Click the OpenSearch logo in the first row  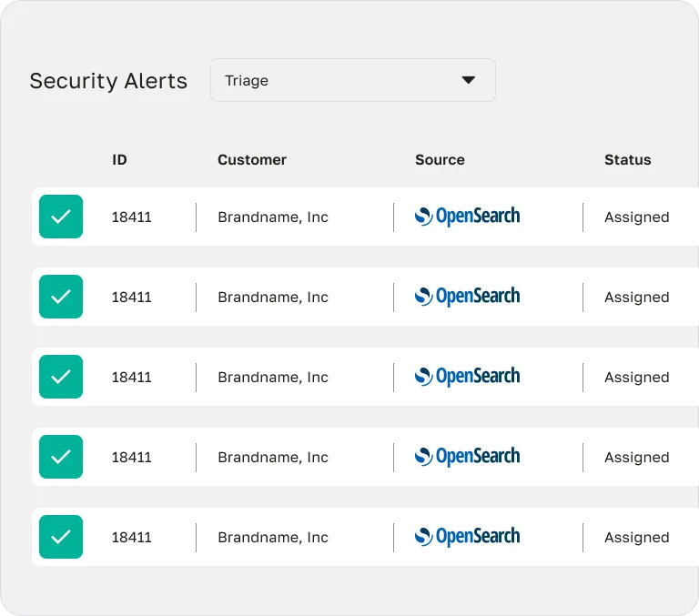pos(467,217)
